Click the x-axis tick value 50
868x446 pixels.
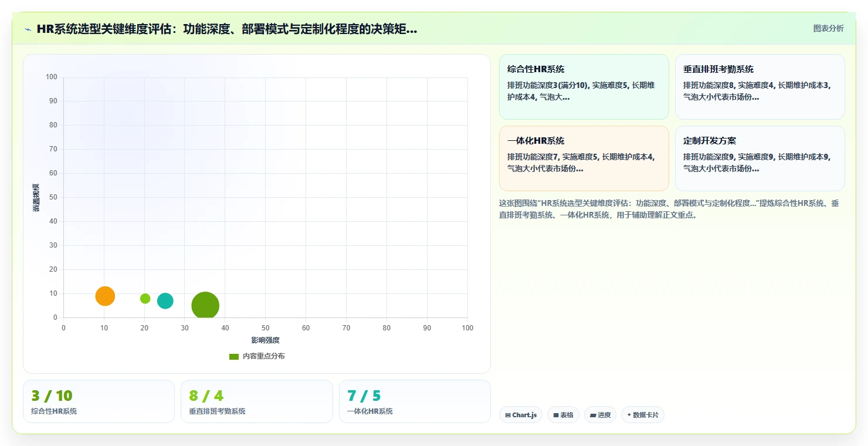click(x=265, y=328)
